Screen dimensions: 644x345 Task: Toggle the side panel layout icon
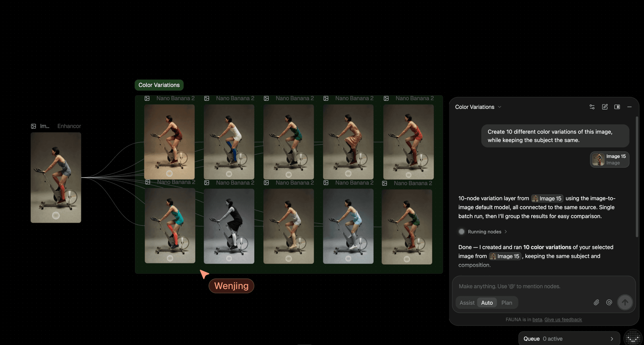[617, 107]
